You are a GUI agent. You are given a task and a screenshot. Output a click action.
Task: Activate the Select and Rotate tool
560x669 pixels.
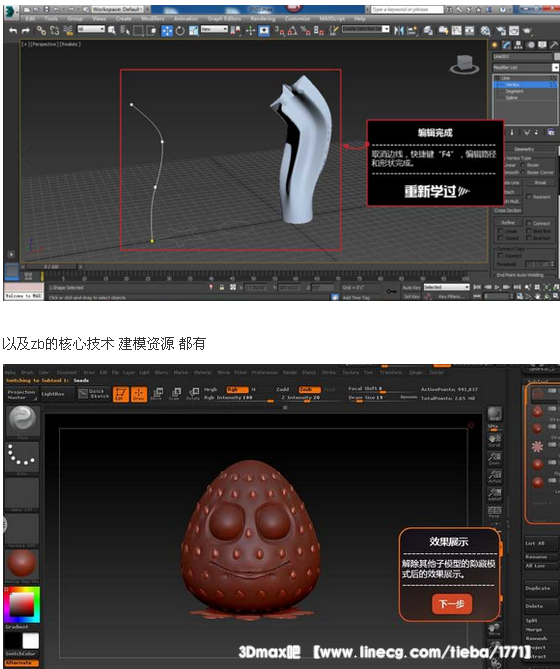[x=180, y=31]
